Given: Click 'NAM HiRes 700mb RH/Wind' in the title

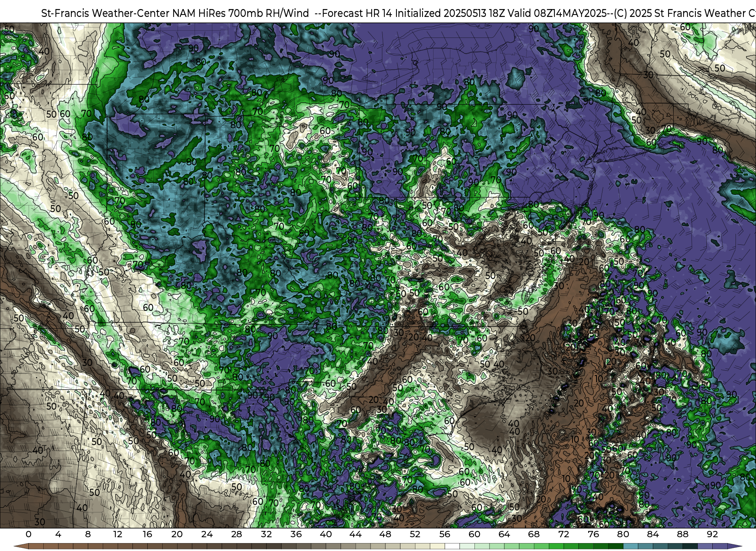Looking at the screenshot, I should click(x=241, y=13).
